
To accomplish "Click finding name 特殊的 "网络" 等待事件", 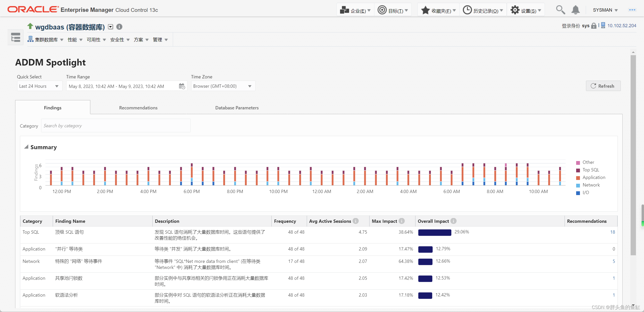I will (x=78, y=261).
